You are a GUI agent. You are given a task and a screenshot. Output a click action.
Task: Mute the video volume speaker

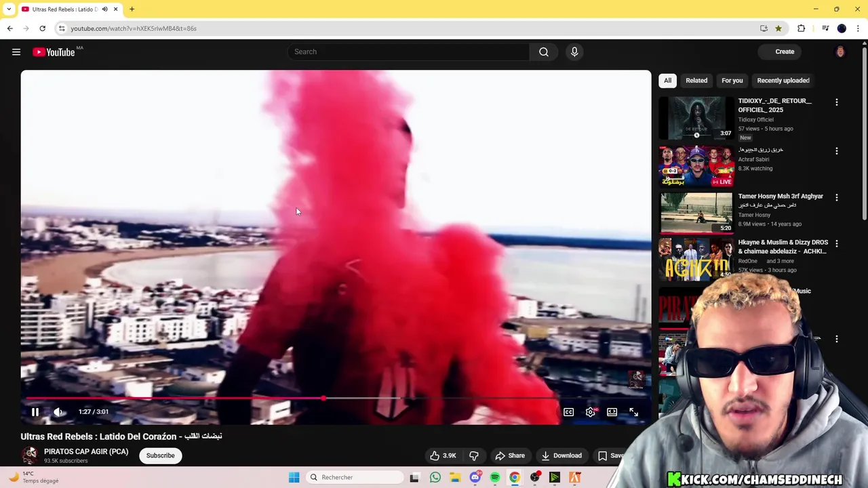(58, 412)
